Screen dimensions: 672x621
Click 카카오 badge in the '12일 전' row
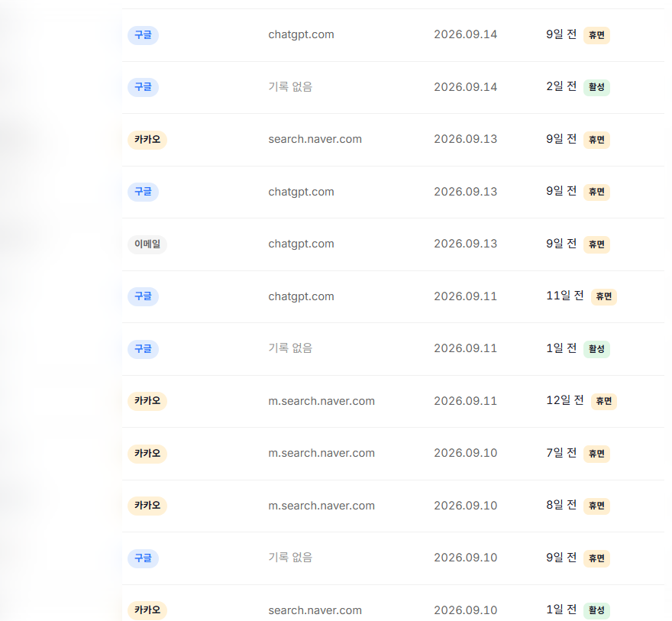click(147, 401)
